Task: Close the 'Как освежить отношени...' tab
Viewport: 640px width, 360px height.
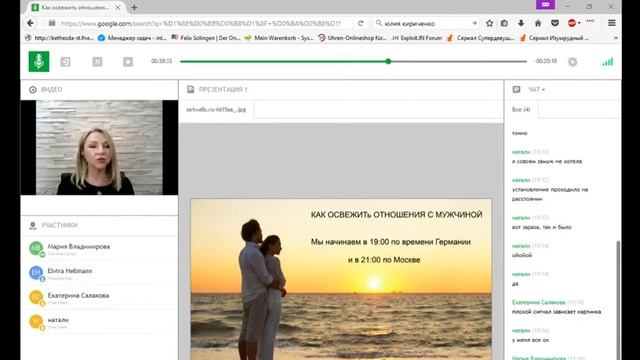Action: coord(118,7)
